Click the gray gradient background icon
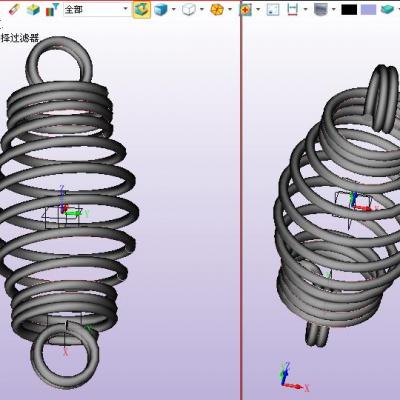Screen dimensions: 400x400 pos(321,10)
